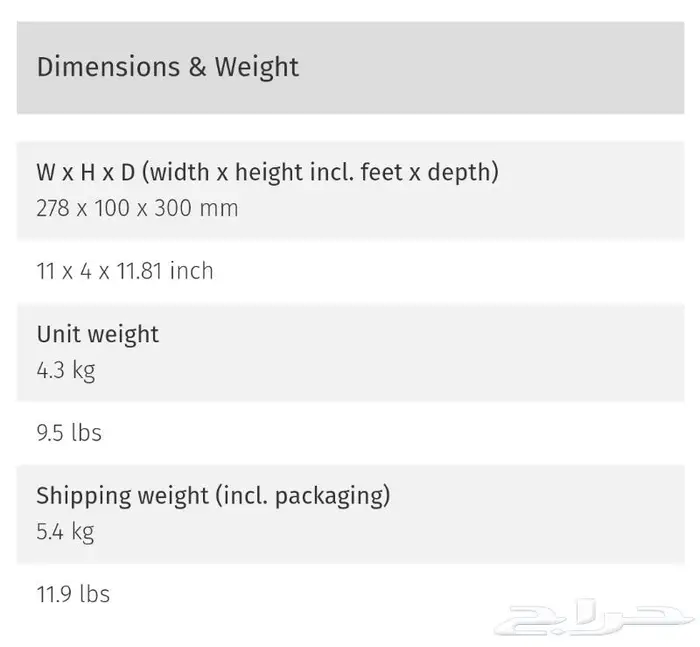Viewport: 700px width, 647px height.
Task: Click the ampersand in section title
Action: coord(197,67)
